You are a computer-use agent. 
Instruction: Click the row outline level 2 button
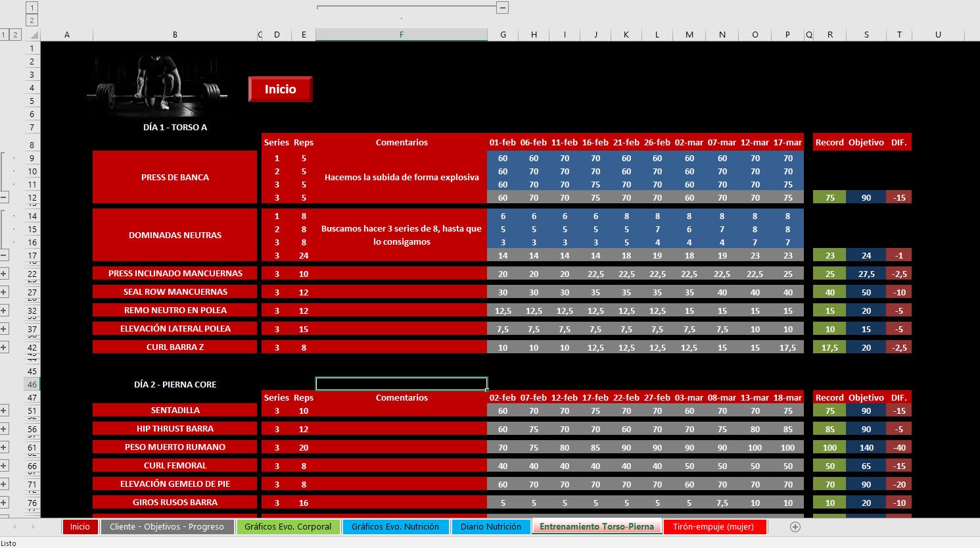[x=14, y=34]
